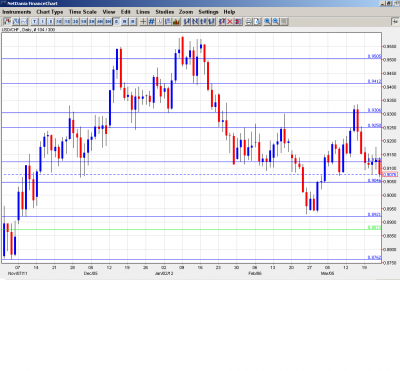Click the USD/CHF Daily chart title text
This screenshot has width=400, height=371.
pos(28,30)
